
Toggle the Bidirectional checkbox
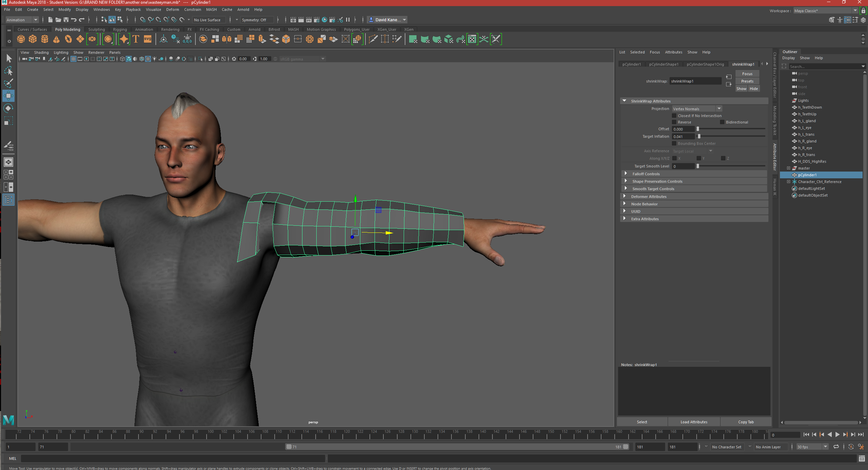coord(722,122)
